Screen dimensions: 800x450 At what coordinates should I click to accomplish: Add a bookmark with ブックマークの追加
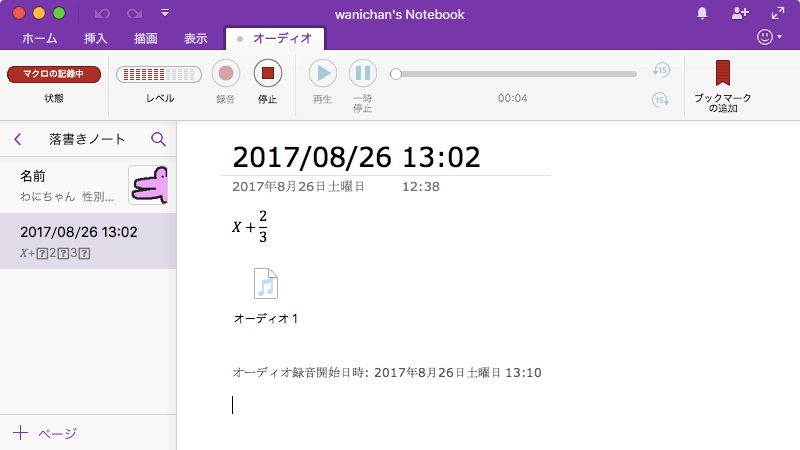722,86
